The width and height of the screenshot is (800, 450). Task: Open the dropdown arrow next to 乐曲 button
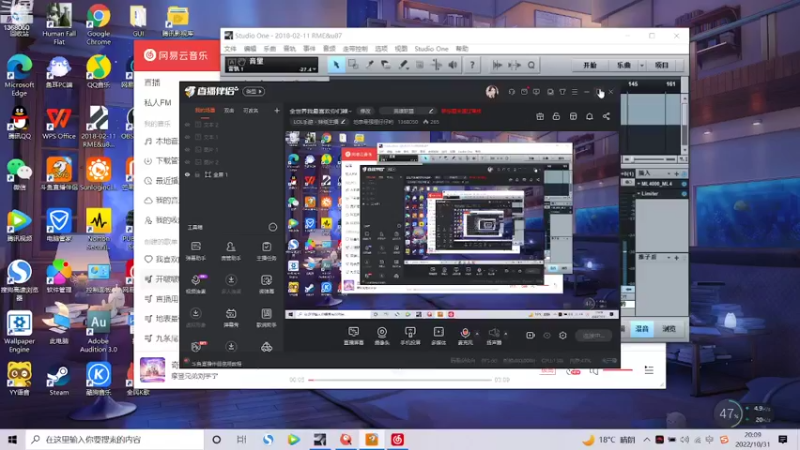642,65
